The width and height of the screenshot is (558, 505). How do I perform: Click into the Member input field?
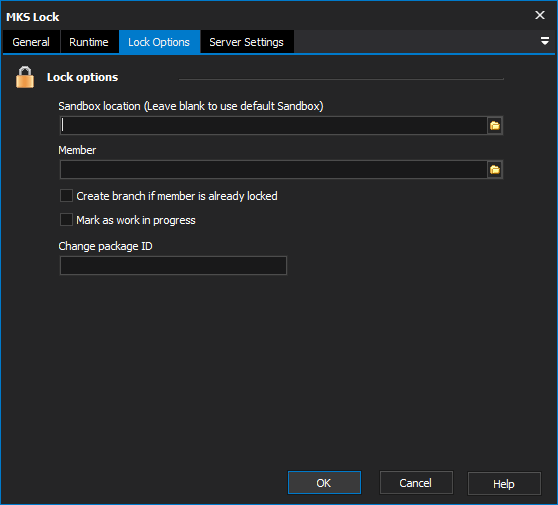[273, 170]
